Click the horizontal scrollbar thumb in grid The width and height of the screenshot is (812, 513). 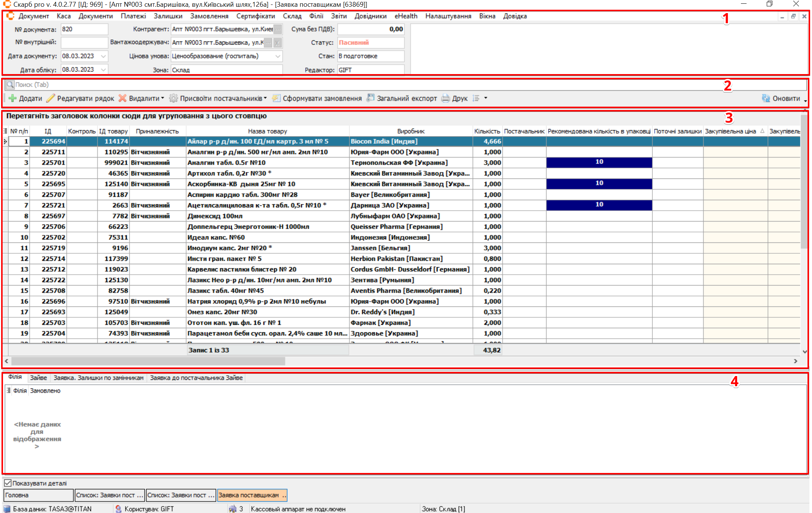click(x=148, y=361)
